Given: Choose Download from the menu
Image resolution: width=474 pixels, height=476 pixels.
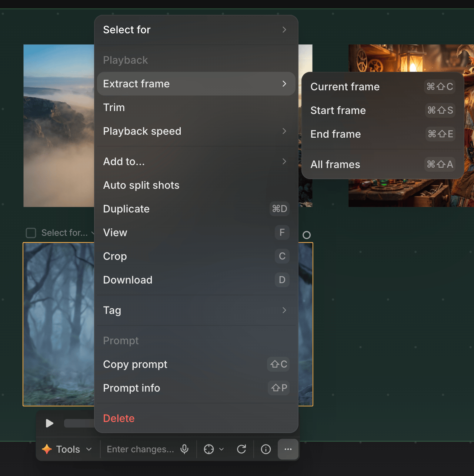Looking at the screenshot, I should [x=196, y=280].
